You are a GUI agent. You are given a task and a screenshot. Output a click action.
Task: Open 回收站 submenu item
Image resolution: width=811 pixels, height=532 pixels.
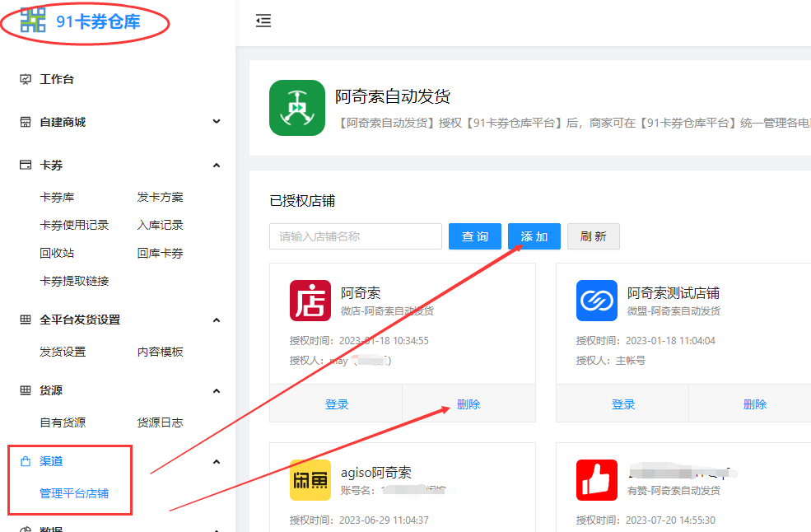click(x=57, y=253)
